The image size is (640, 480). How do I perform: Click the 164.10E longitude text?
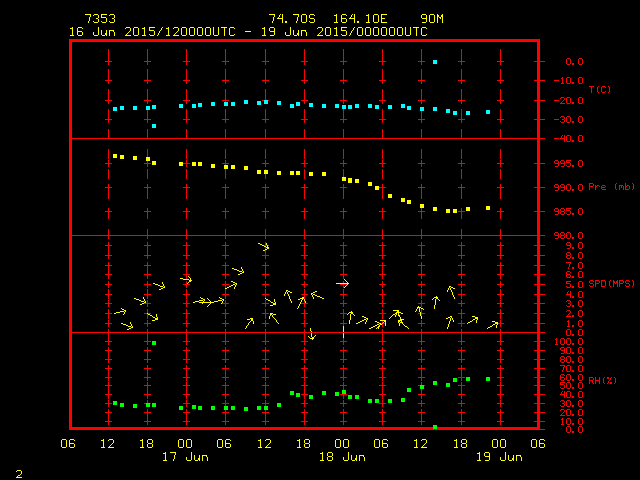[365, 19]
